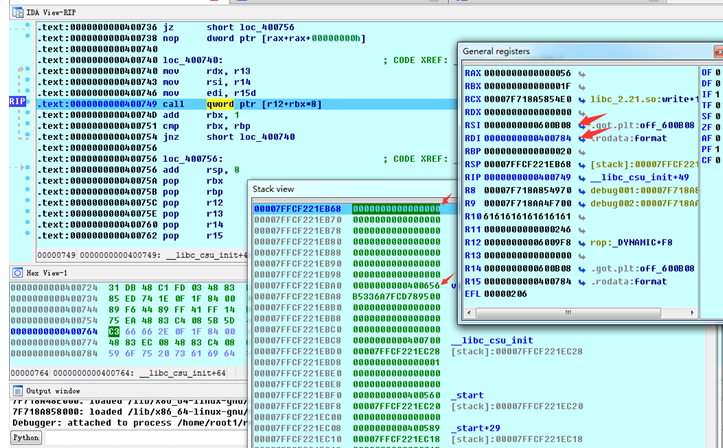Toggle the TF flag value
The height and width of the screenshot is (448, 723).
(717, 106)
